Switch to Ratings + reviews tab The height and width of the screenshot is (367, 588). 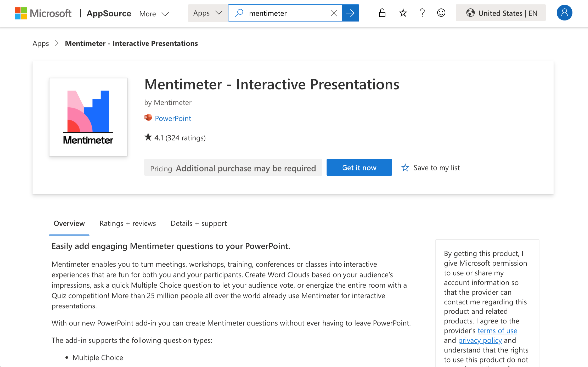click(128, 224)
